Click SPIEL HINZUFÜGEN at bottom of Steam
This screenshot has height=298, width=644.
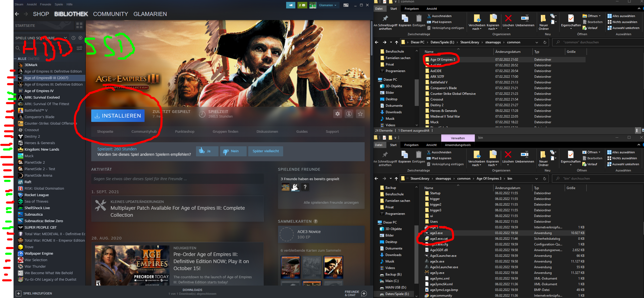(34, 293)
